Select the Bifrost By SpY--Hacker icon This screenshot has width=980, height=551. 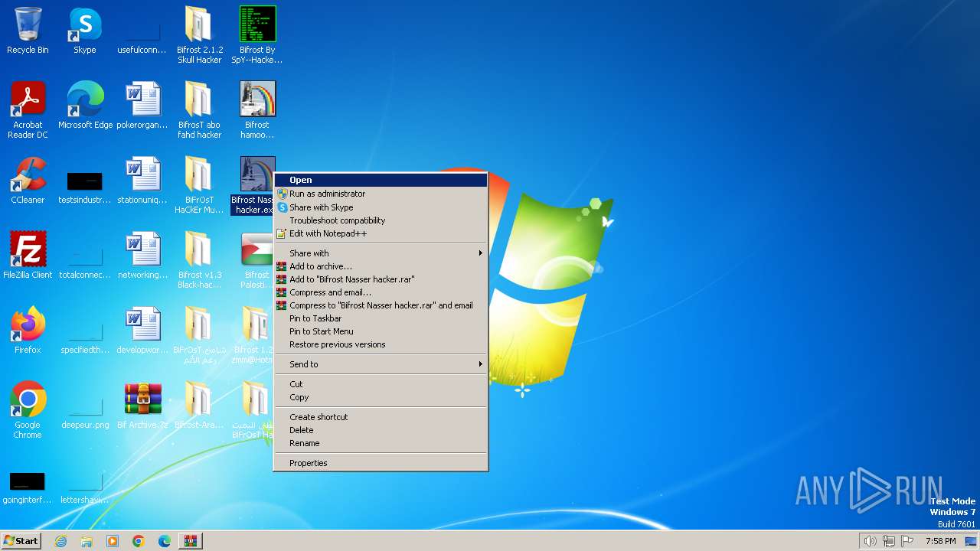257,34
